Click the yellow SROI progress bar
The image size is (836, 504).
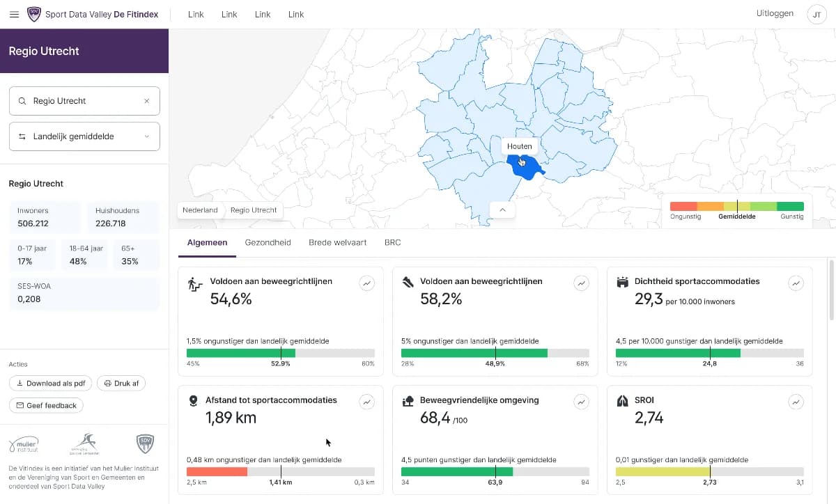tap(663, 472)
